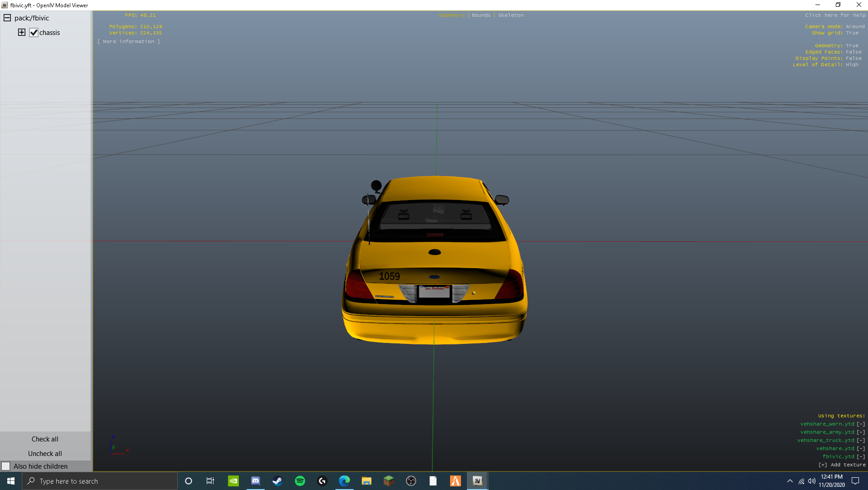Screen dimensions: 868x490
Task: Open File Explorer from the taskbar
Action: point(366,481)
